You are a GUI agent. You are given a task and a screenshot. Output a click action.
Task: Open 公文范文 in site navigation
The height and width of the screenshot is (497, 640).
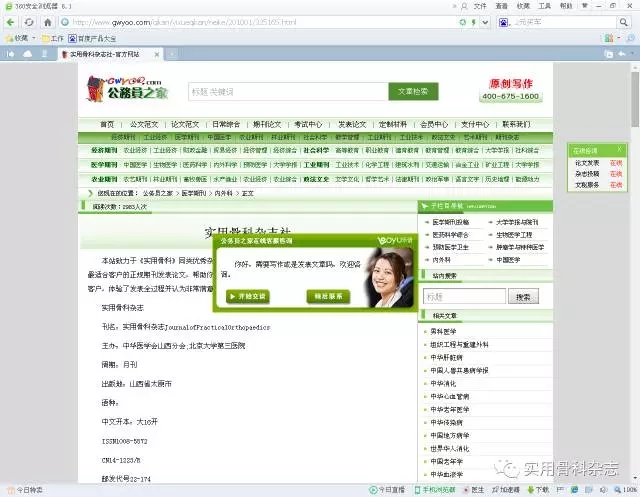(x=144, y=124)
